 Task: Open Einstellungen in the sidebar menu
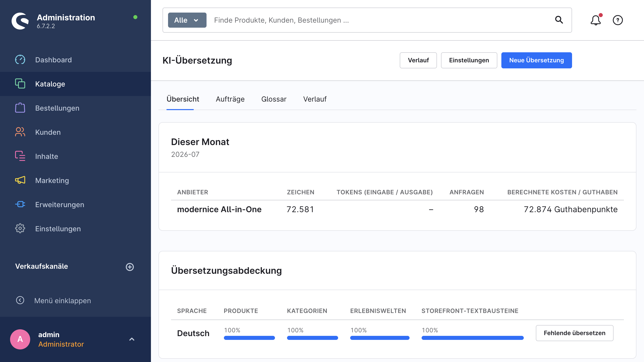tap(75, 229)
